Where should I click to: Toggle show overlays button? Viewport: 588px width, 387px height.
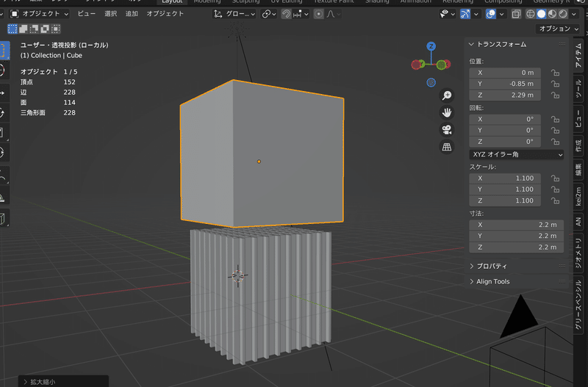click(490, 14)
